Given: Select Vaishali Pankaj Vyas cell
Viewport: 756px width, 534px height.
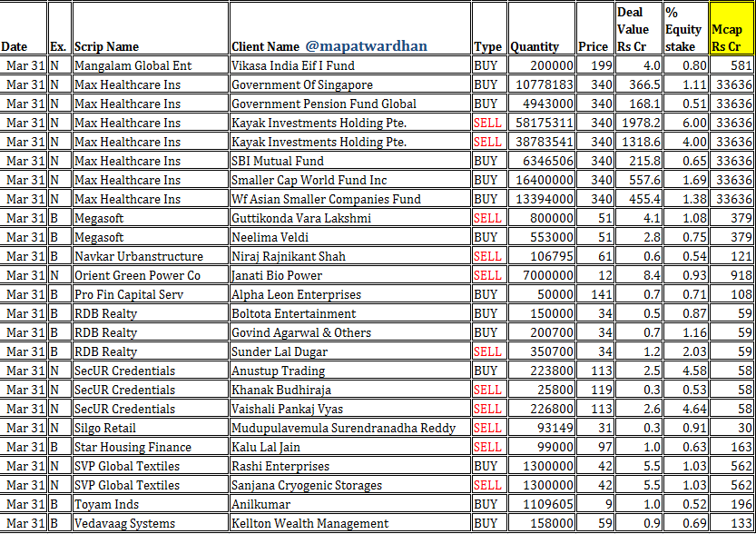Looking at the screenshot, I should click(350, 409).
